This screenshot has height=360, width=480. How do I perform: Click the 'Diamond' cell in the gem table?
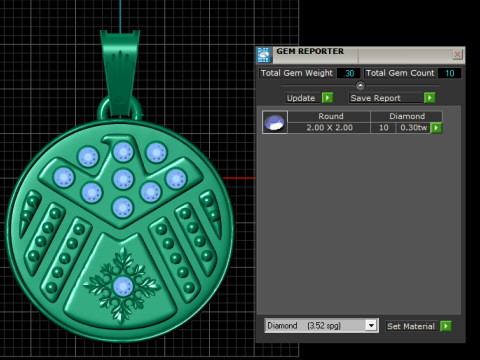click(407, 116)
